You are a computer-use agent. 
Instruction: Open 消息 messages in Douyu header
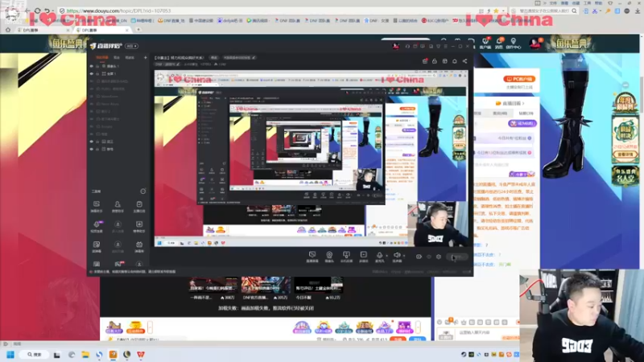[499, 43]
